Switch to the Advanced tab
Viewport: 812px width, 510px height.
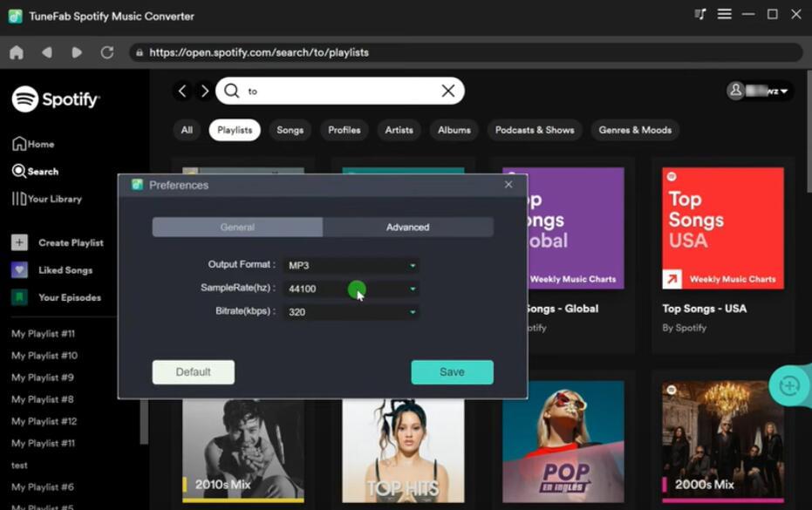pos(408,227)
